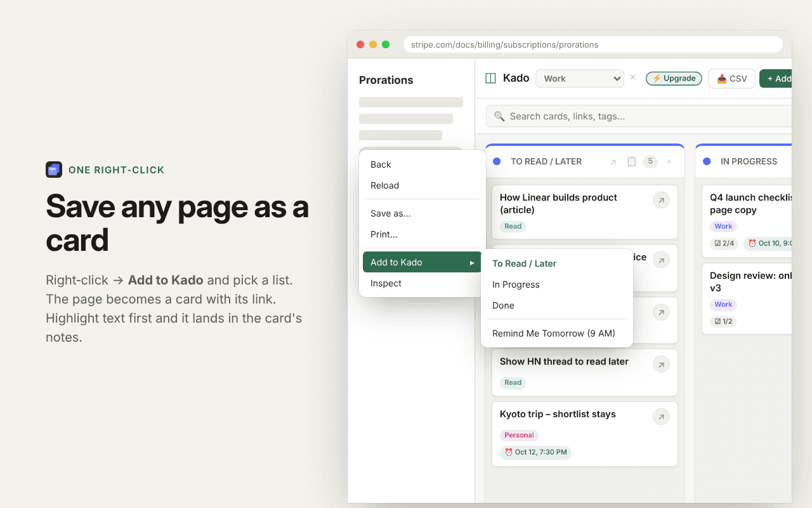Open link arrow on Kyoto trip card
The image size is (812, 508).
point(661,417)
